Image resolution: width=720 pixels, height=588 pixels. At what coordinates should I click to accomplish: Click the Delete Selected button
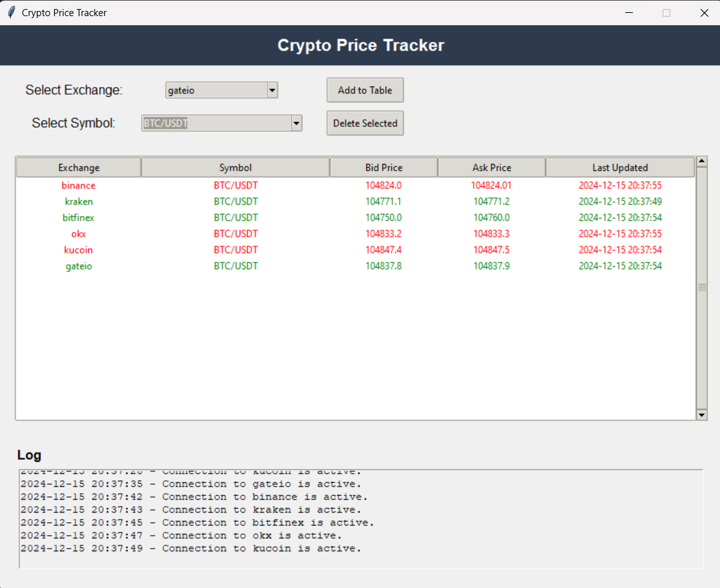click(x=365, y=122)
